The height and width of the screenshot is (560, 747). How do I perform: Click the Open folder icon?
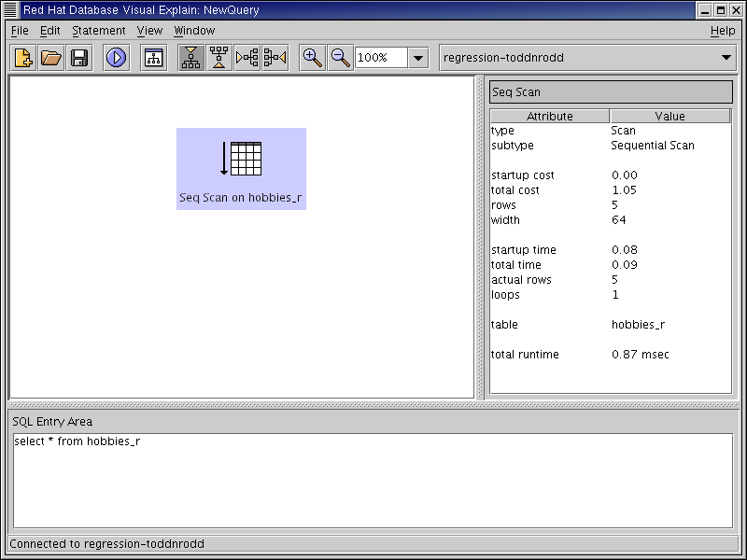[51, 58]
